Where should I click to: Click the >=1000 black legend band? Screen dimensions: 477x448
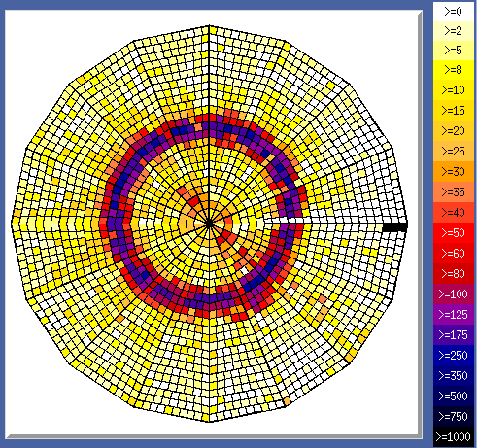(454, 436)
